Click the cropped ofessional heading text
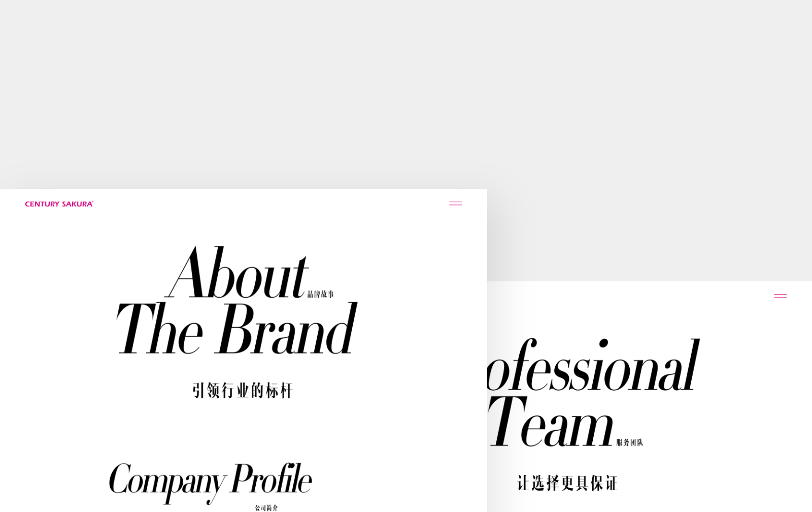 [593, 367]
